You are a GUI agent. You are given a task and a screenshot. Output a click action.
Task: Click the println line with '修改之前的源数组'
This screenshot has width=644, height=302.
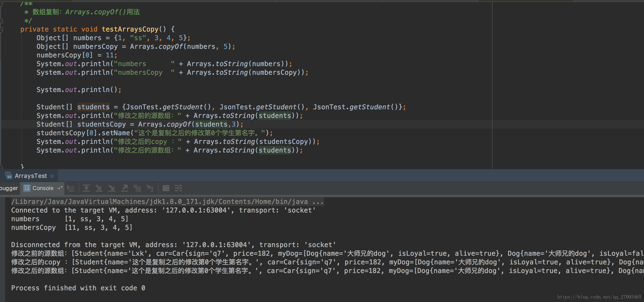point(170,116)
